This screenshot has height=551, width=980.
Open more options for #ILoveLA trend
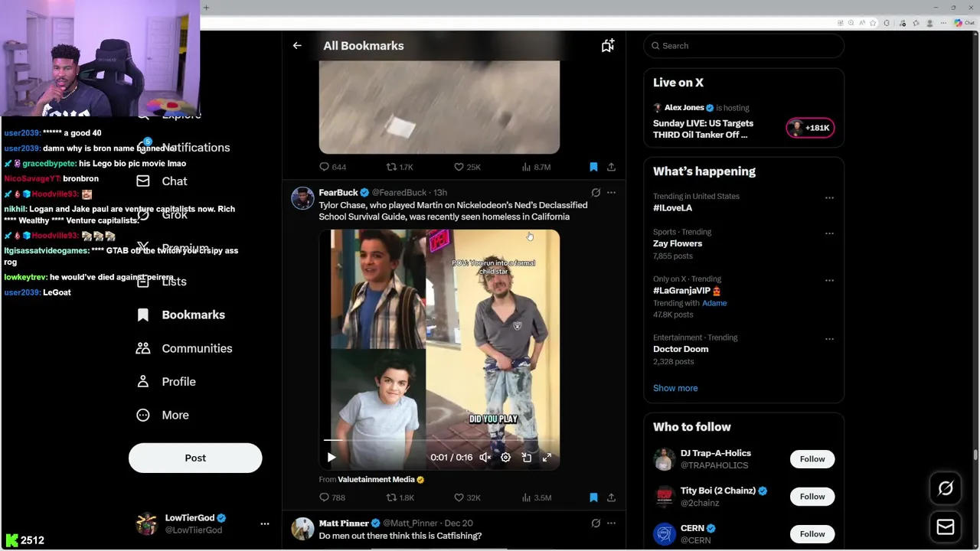[x=829, y=197]
